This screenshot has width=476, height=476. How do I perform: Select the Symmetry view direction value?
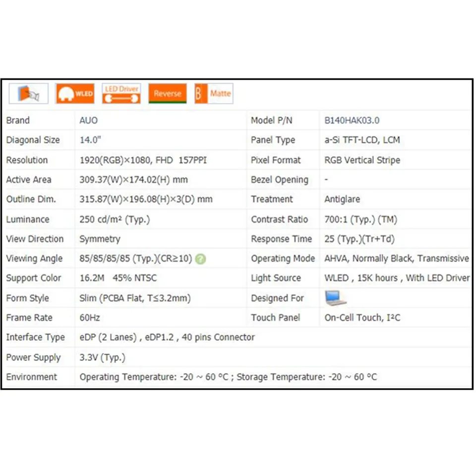tap(100, 239)
